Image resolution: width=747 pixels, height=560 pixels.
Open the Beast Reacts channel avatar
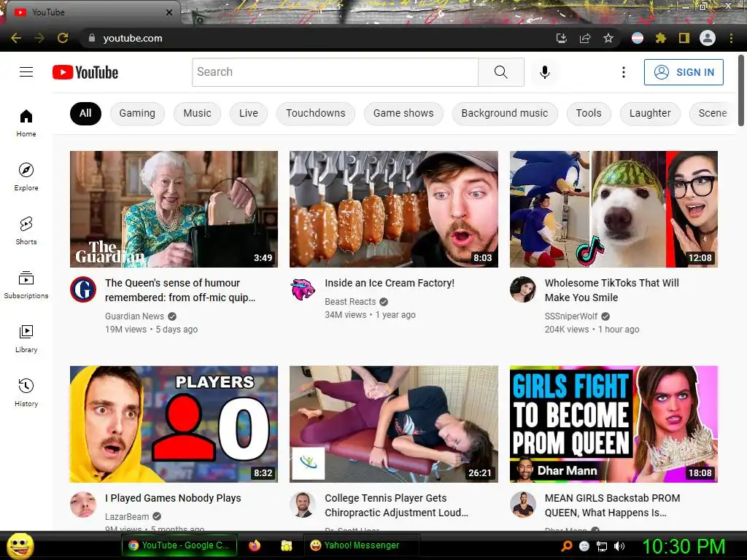[x=303, y=289]
